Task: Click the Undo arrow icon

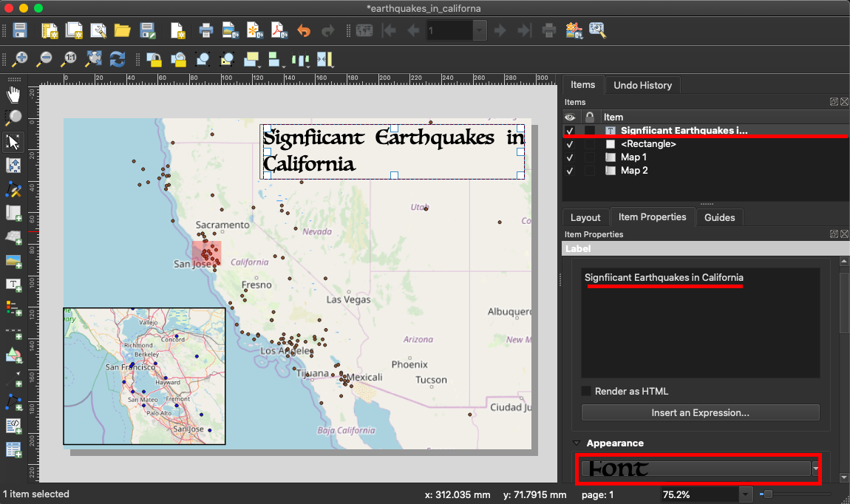Action: tap(303, 30)
